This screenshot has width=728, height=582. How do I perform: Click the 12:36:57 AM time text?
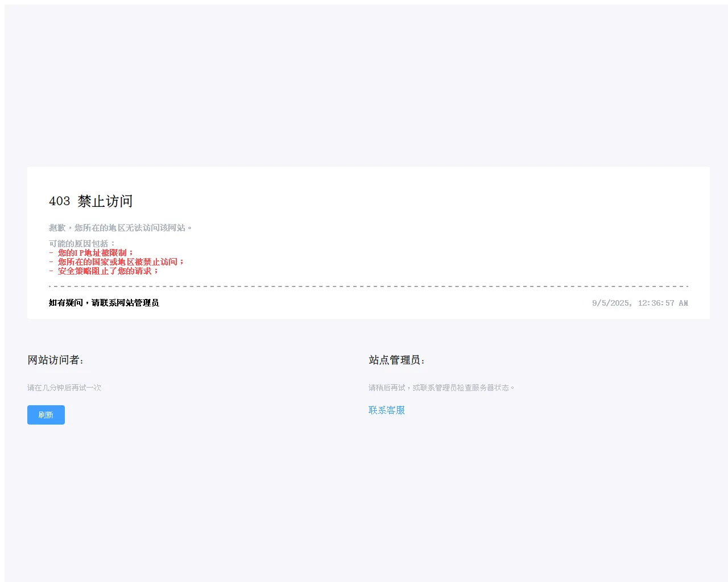point(663,303)
